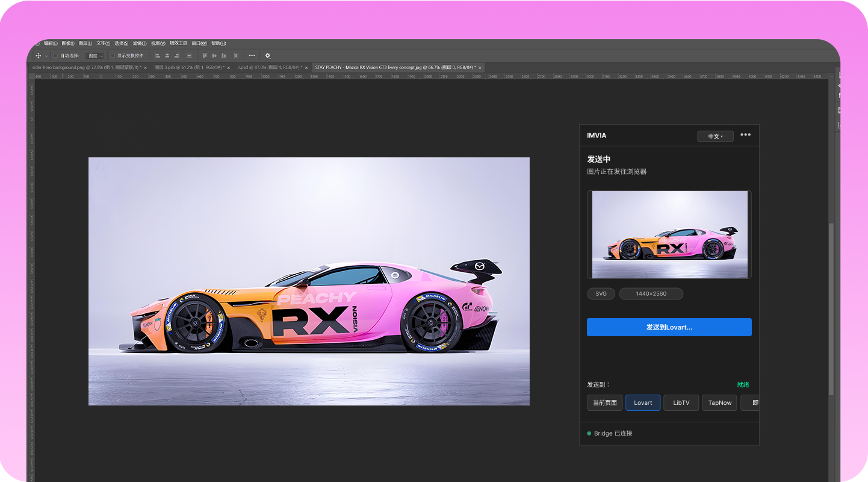The image size is (868, 482).
Task: Open the gear settings icon in options bar
Action: [x=268, y=55]
